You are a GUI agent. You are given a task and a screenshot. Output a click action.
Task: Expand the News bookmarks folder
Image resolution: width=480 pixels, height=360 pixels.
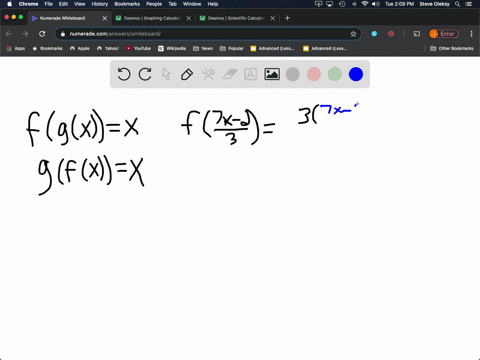pos(203,48)
